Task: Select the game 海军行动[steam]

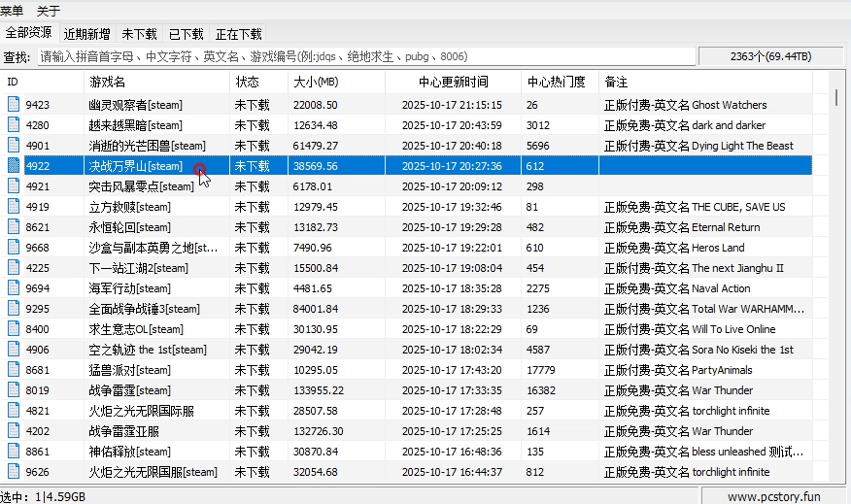Action: click(130, 288)
